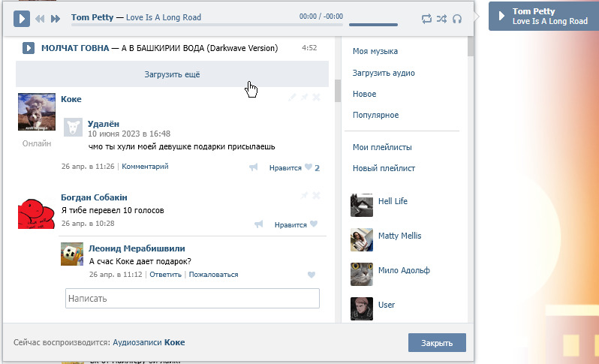The height and width of the screenshot is (364, 599).
Task: Share Богдан Собакін's post via megaphone icon
Action: pos(259,224)
